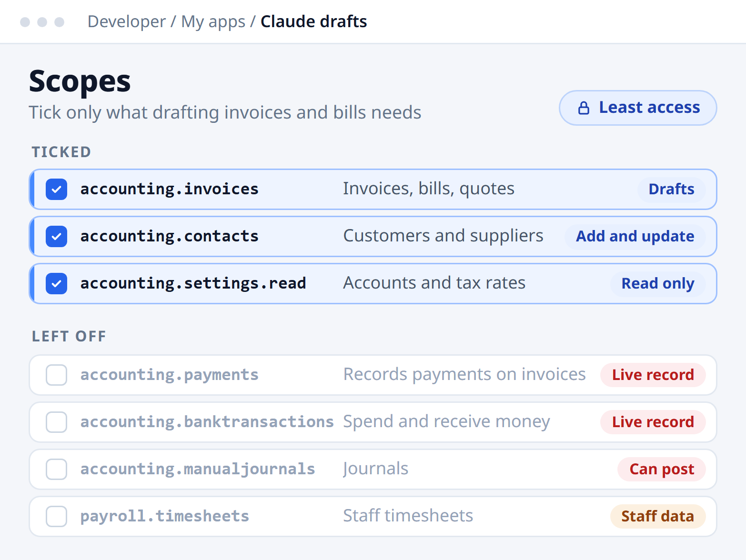Click the 'Journals' description
Viewport: 746px width, 560px height.
tap(376, 469)
